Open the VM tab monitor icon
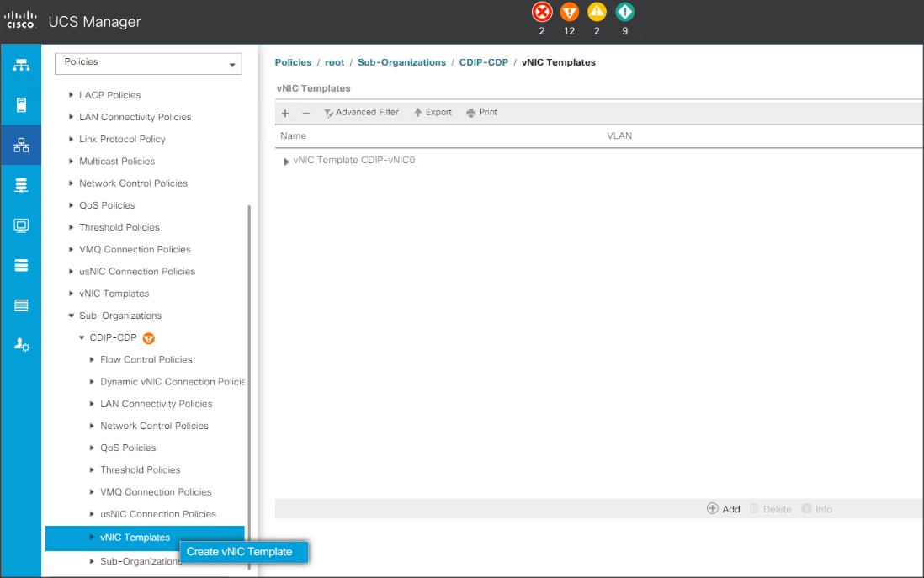This screenshot has height=578, width=924. pos(21,225)
